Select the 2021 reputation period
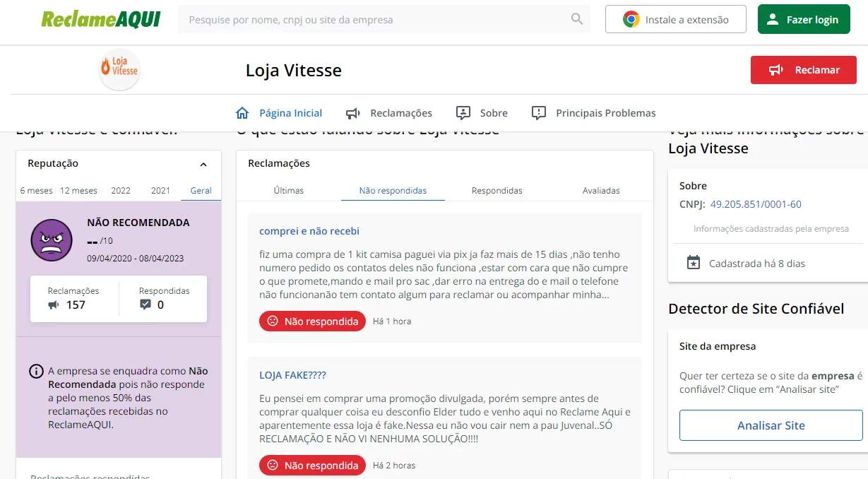 point(160,190)
